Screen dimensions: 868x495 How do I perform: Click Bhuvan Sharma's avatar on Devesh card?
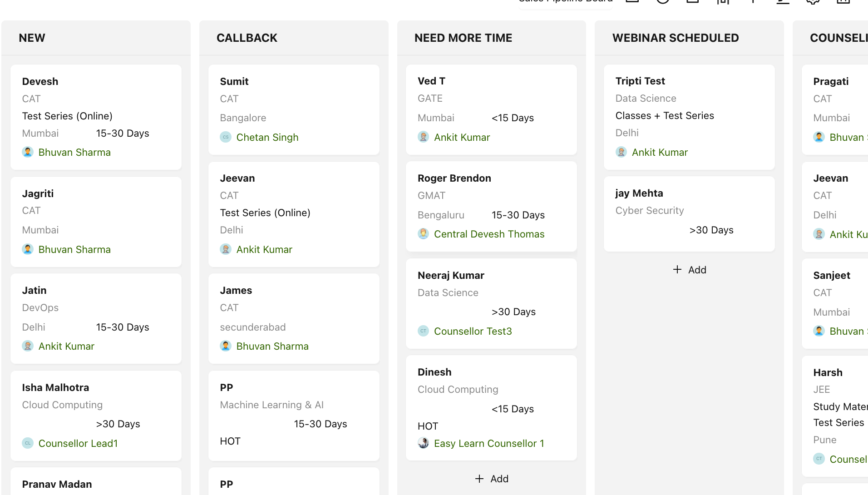click(28, 152)
